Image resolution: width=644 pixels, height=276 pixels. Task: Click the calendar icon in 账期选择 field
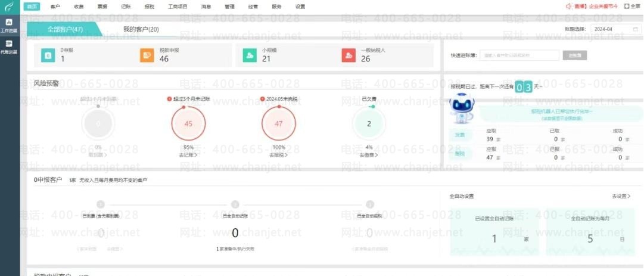pos(635,29)
